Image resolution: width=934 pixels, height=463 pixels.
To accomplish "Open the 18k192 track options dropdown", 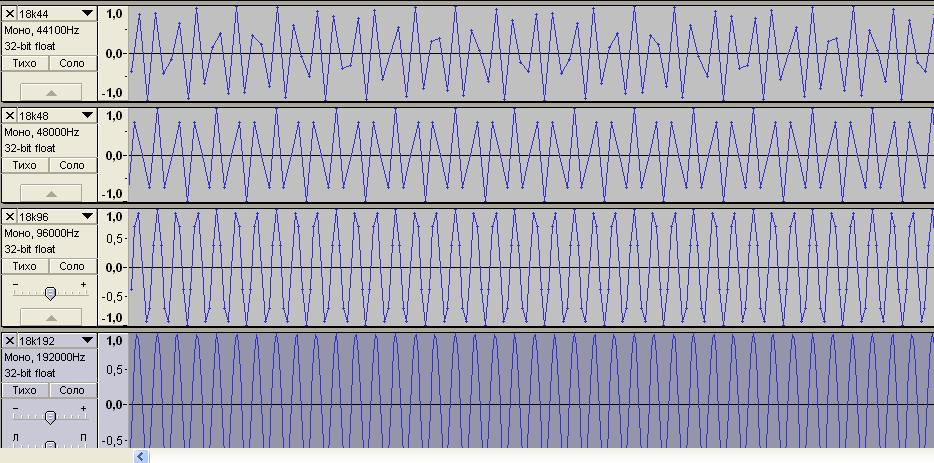I will click(x=87, y=341).
